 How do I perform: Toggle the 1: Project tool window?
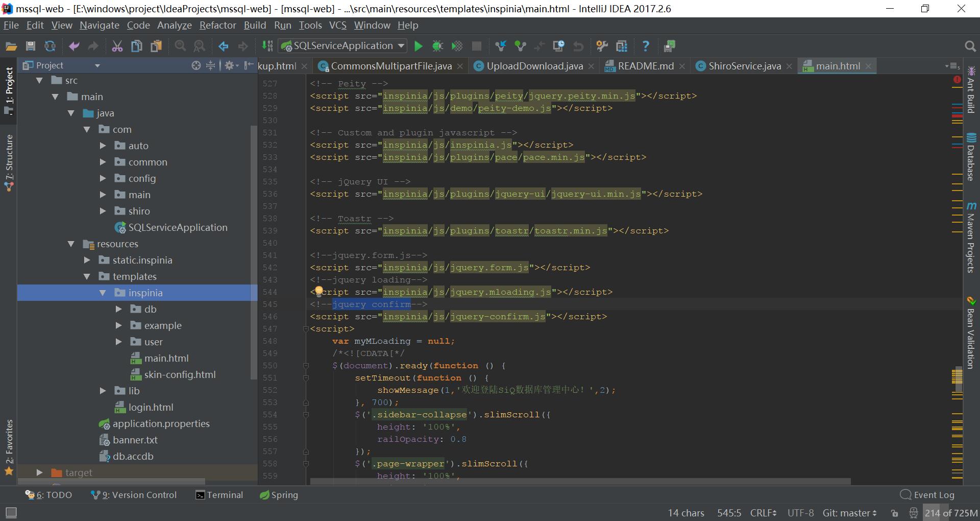tap(9, 92)
